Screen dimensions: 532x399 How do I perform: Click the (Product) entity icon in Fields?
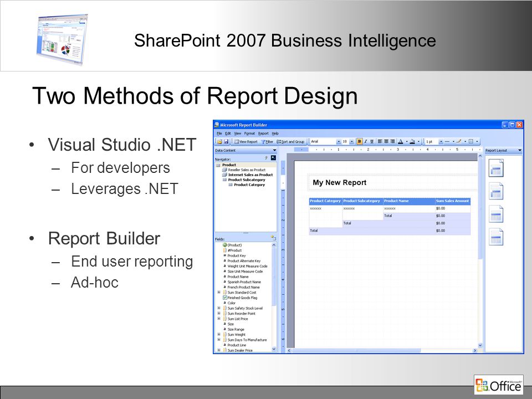pos(224,245)
